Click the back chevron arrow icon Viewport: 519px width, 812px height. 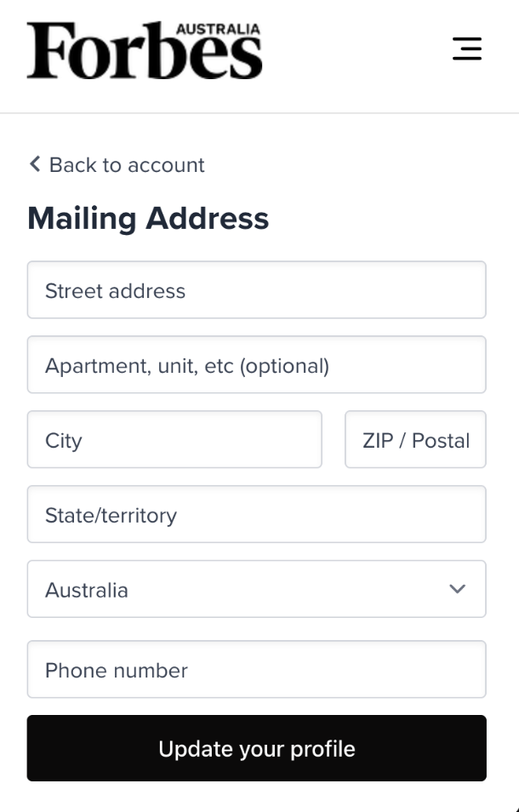pyautogui.click(x=35, y=164)
